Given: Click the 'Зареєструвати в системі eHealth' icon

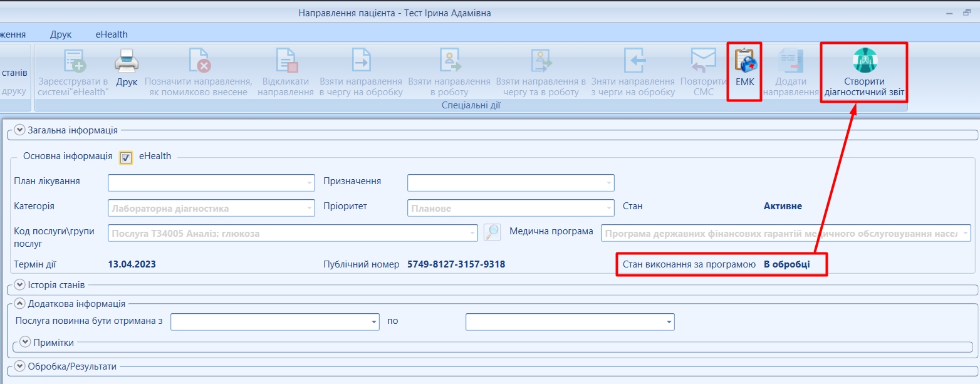Looking at the screenshot, I should 73,61.
